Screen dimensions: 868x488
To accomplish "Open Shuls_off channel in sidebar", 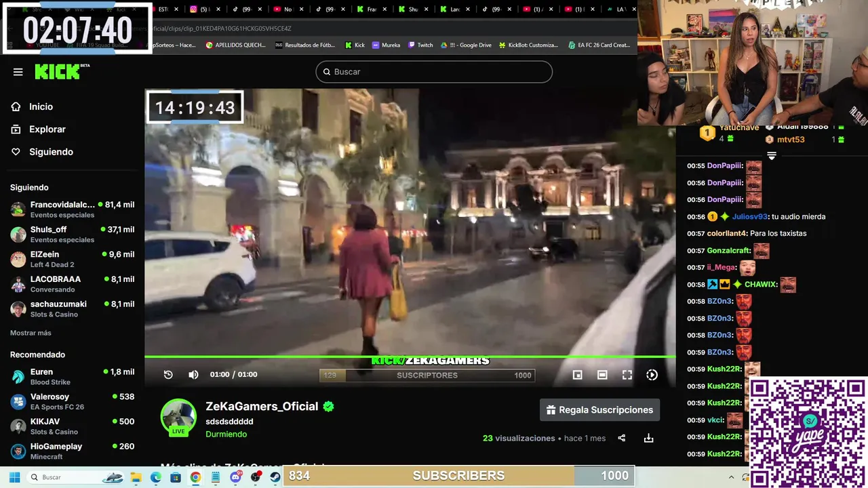I will [72, 234].
